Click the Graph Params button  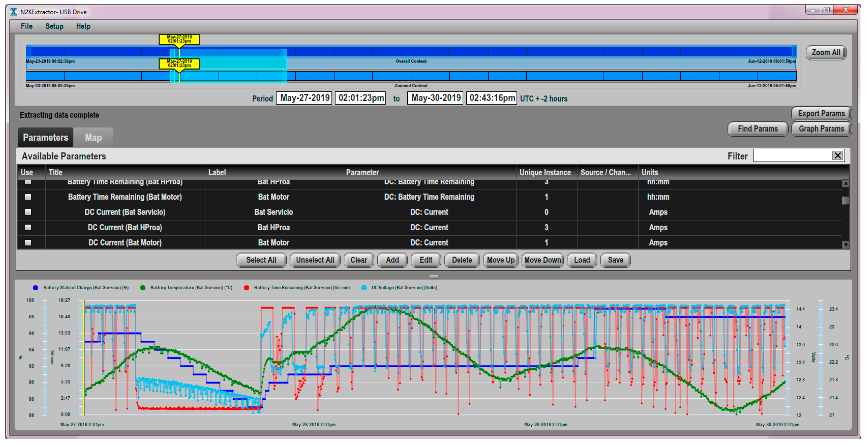click(821, 129)
